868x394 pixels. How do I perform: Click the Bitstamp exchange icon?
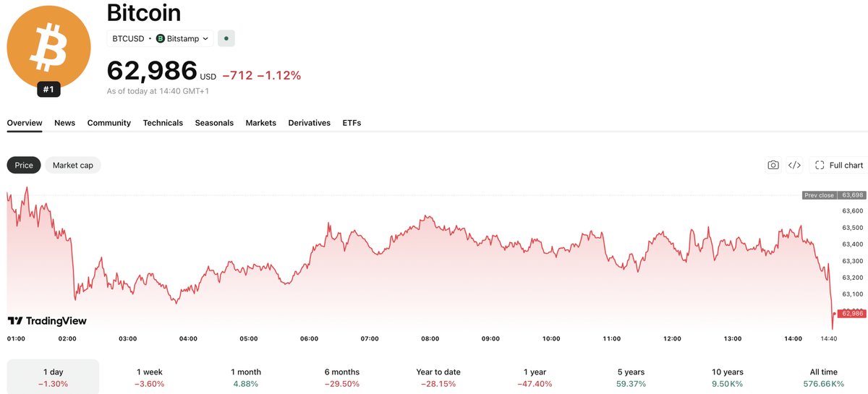click(x=161, y=38)
